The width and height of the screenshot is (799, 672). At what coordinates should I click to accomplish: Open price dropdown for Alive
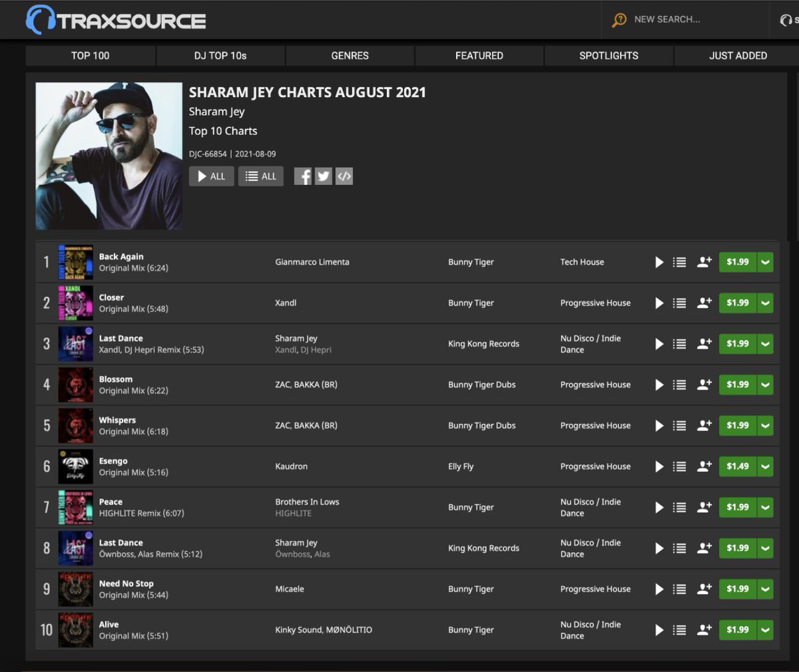tap(765, 630)
